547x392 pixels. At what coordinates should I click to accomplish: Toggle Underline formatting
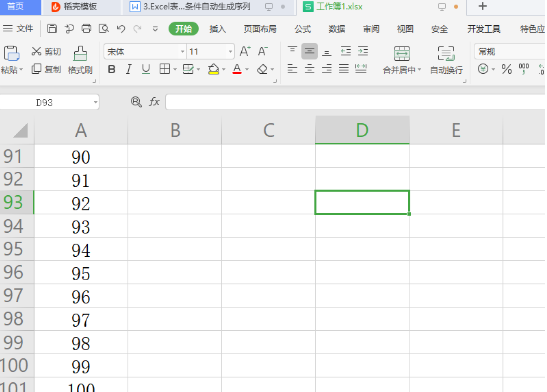(x=146, y=69)
